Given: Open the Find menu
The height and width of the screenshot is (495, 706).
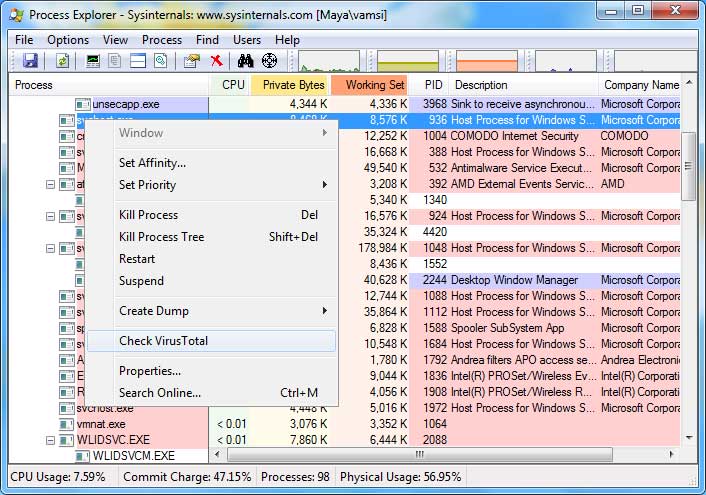Looking at the screenshot, I should click(207, 40).
